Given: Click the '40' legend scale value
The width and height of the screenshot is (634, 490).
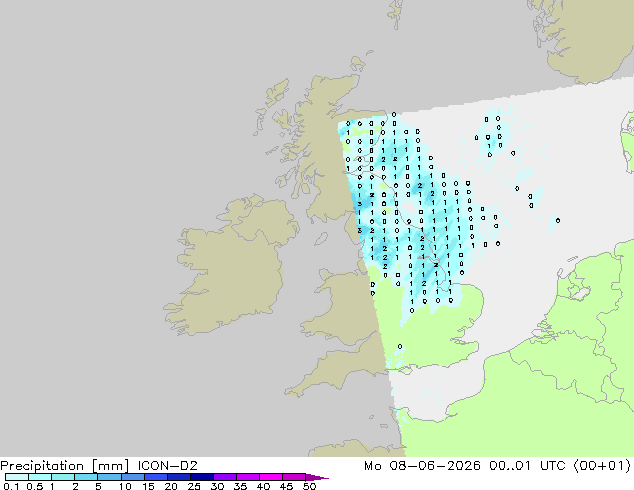Looking at the screenshot, I should click(x=263, y=486).
